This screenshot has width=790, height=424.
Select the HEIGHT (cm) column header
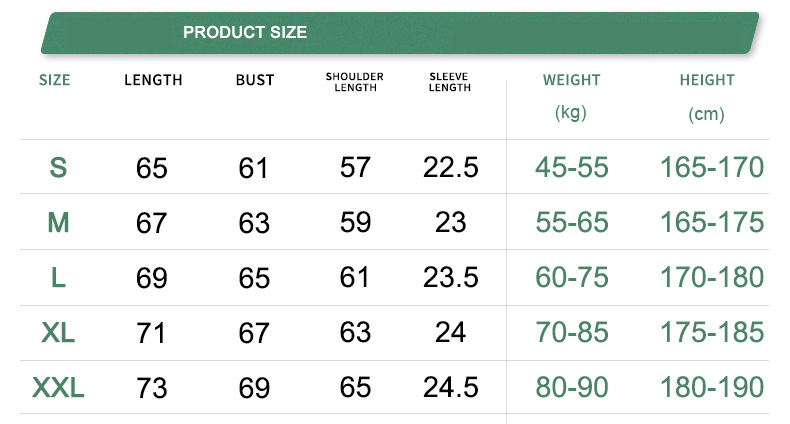[x=706, y=95]
